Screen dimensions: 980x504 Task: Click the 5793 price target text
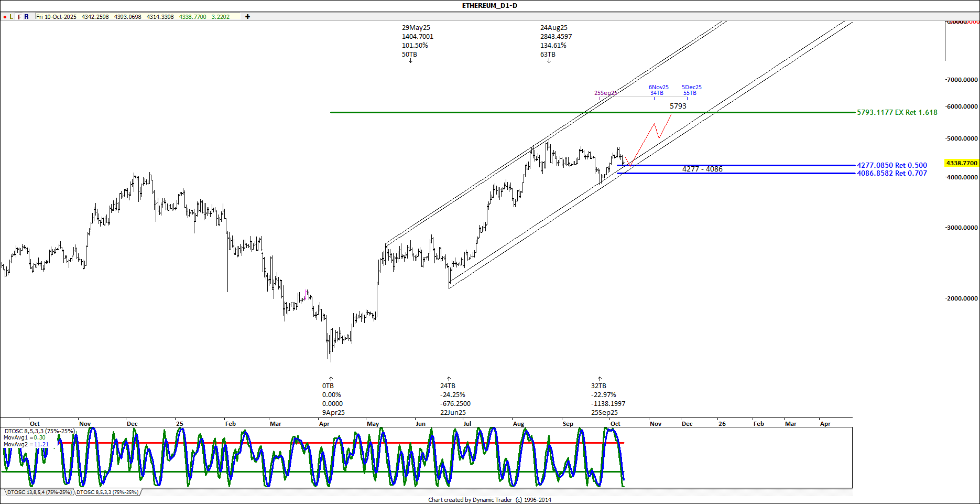click(x=678, y=106)
